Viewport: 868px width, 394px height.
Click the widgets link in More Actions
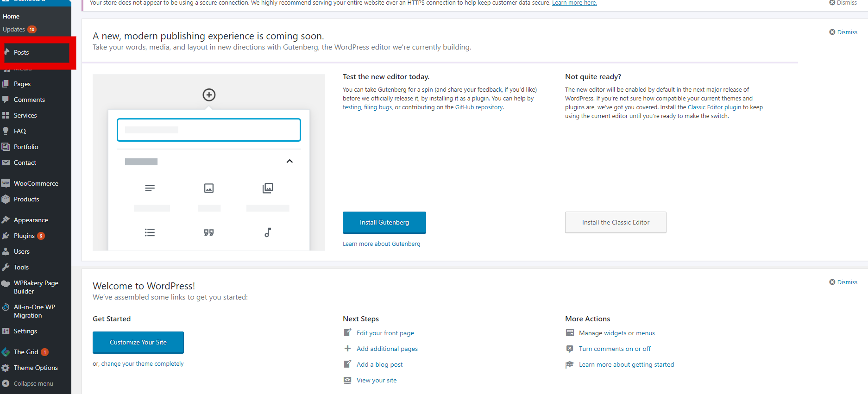tap(615, 333)
